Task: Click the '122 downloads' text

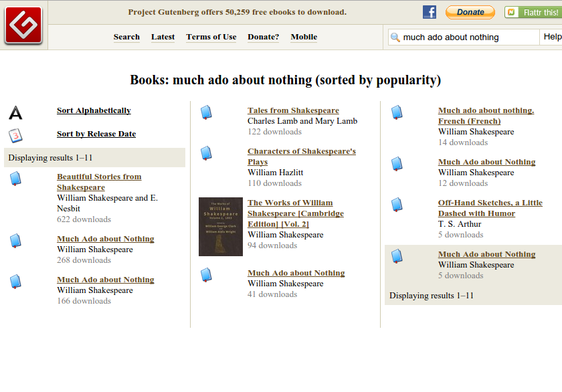Action: [274, 132]
